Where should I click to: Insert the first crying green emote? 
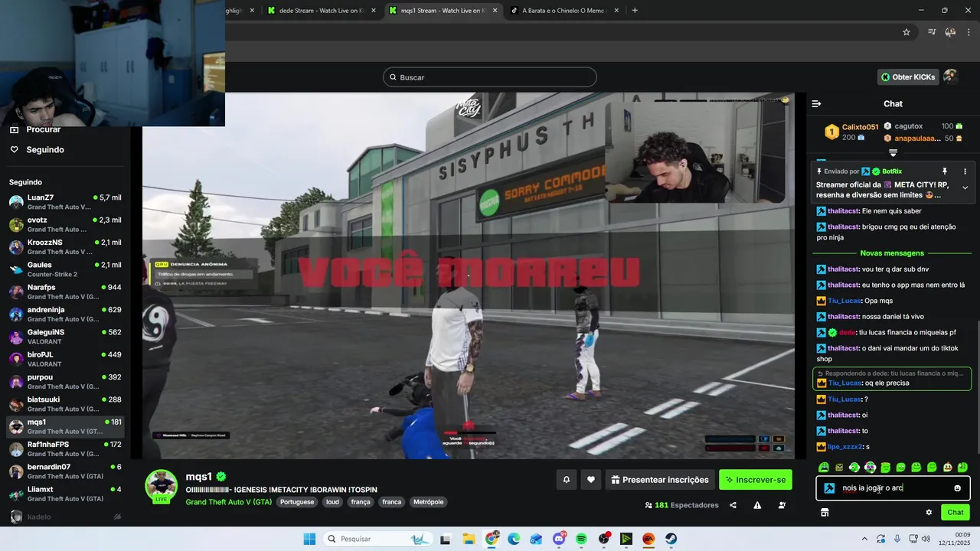point(824,467)
